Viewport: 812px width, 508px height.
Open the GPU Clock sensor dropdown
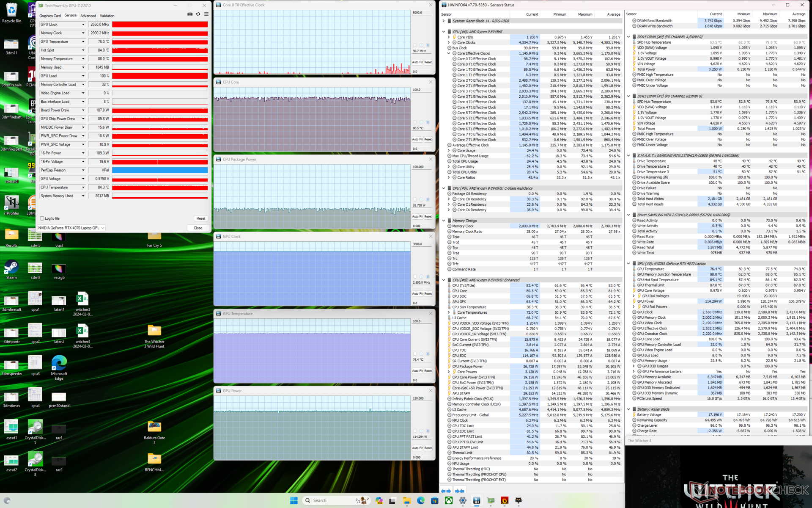point(83,25)
